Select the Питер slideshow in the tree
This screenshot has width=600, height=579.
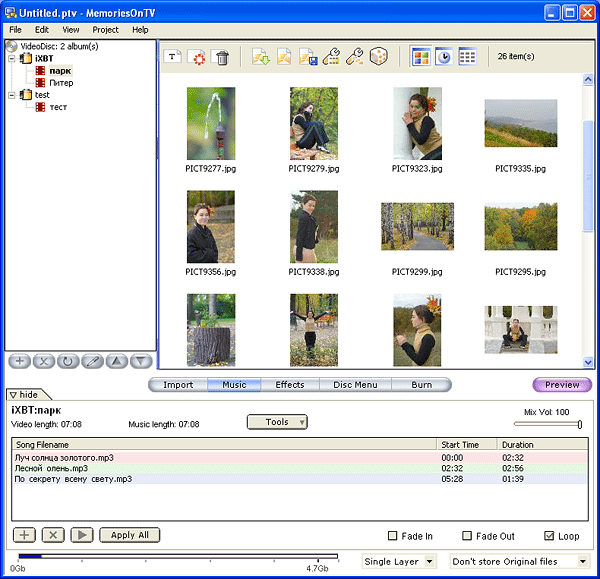[61, 83]
